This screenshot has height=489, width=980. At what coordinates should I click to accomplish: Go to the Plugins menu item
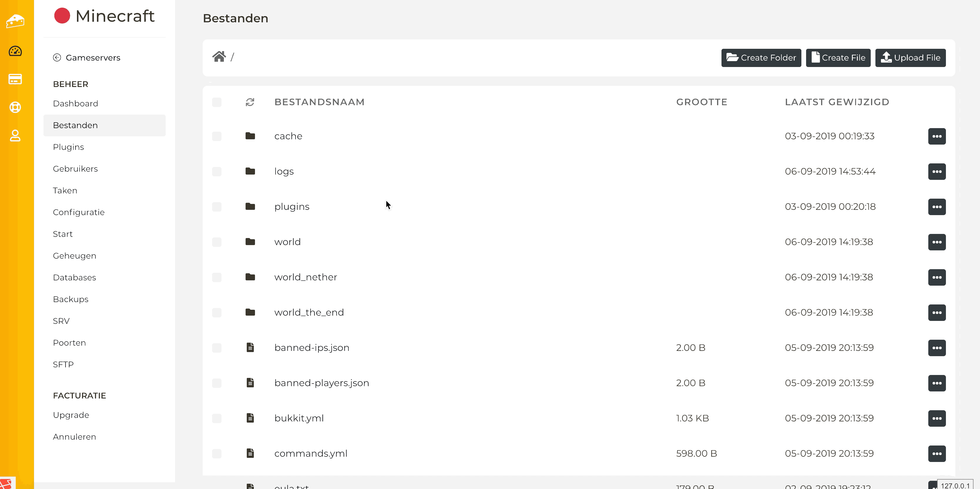(x=68, y=147)
